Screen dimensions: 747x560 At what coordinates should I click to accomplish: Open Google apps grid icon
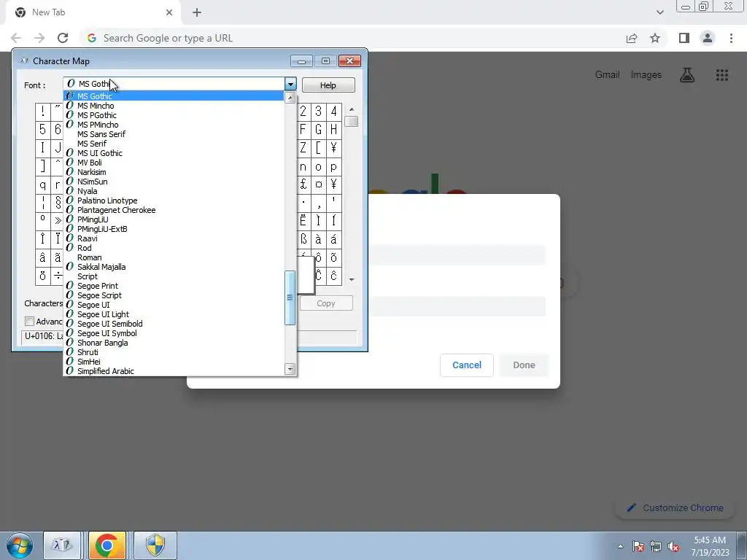pos(721,75)
